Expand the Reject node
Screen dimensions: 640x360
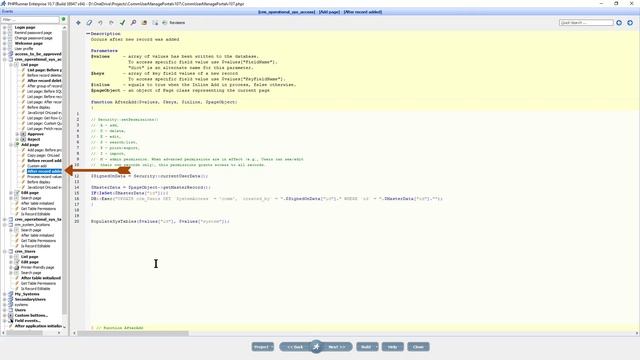(x=18, y=139)
